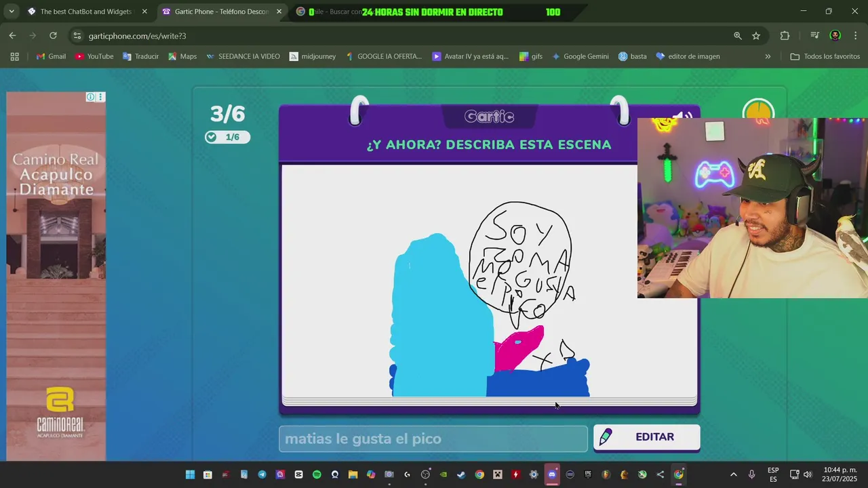
Task: Click the 1/6 players-done indicator
Action: pyautogui.click(x=227, y=137)
